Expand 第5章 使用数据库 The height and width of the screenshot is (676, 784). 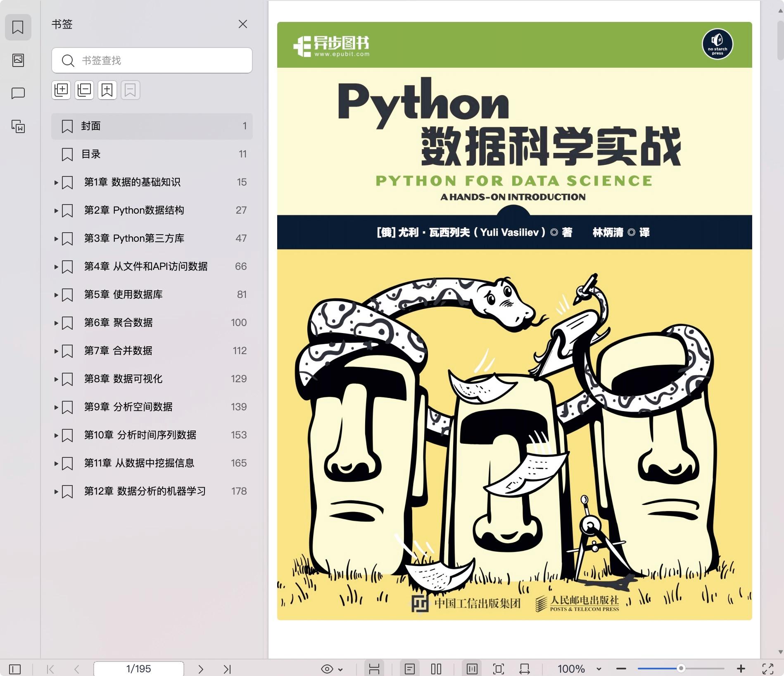56,295
